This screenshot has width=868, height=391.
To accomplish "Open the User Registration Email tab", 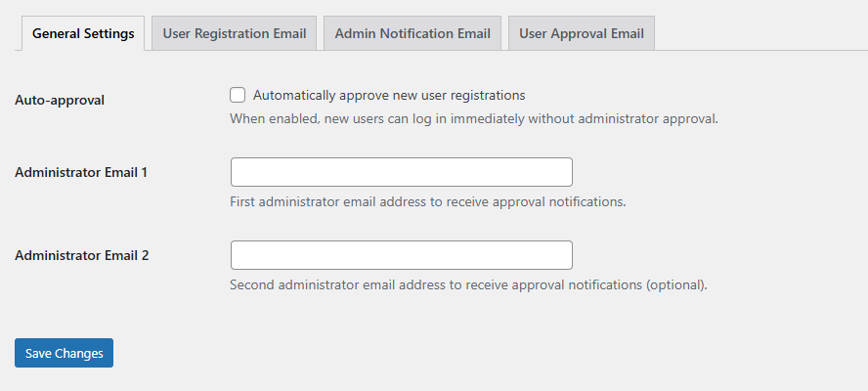I will tap(235, 33).
